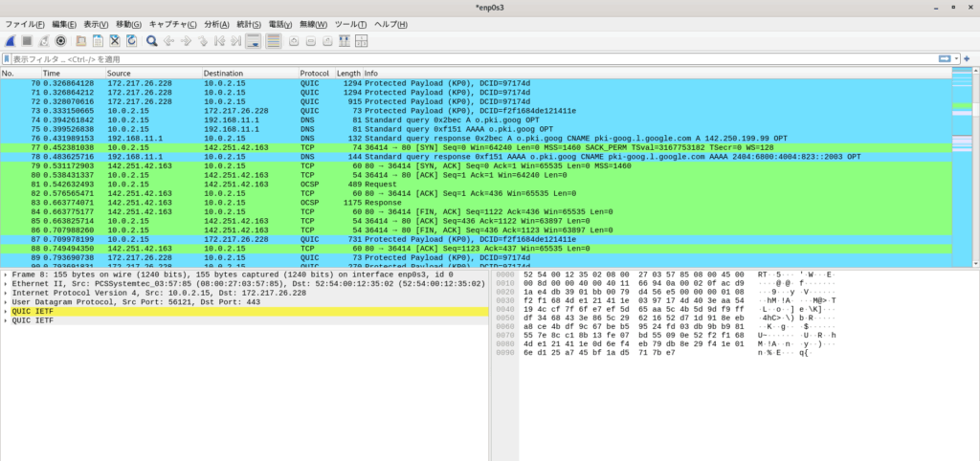This screenshot has width=980, height=461.
Task: Open a capture file
Action: pos(80,40)
